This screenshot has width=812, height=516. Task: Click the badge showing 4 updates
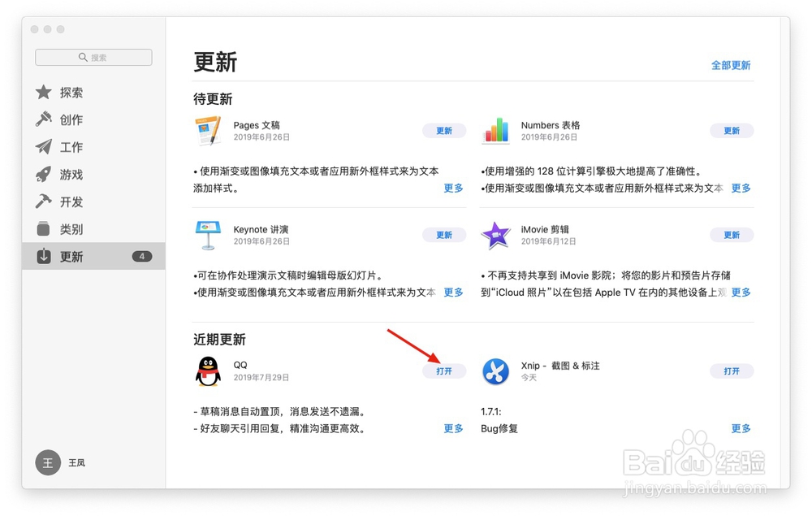point(142,256)
